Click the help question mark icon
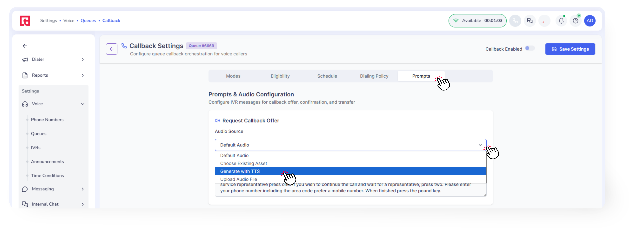The image size is (644, 230). (576, 21)
